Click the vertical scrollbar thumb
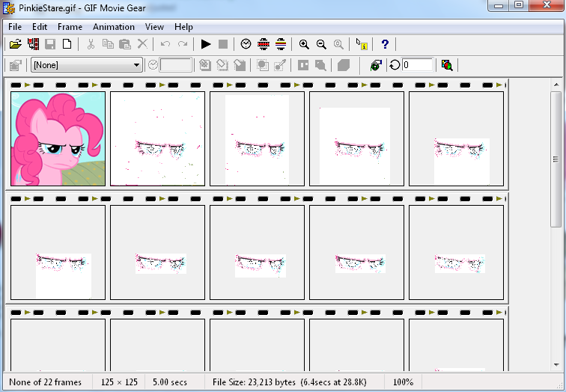 coord(556,159)
